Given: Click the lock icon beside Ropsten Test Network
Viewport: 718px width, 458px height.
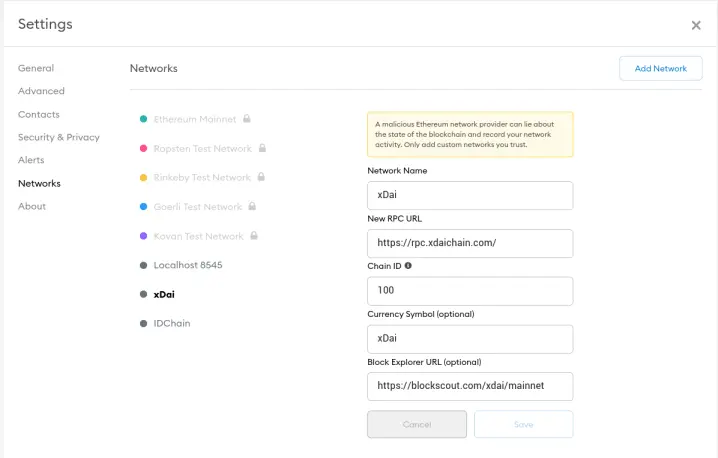Looking at the screenshot, I should pos(262,148).
